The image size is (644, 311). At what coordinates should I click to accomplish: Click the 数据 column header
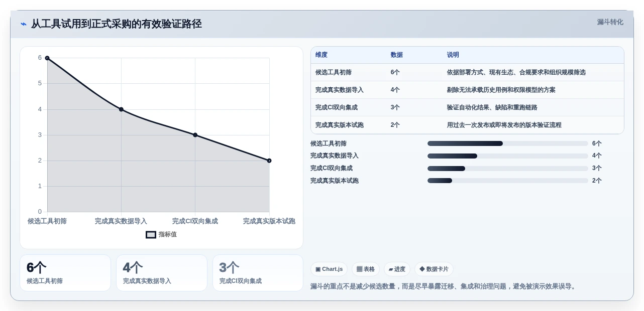[397, 55]
